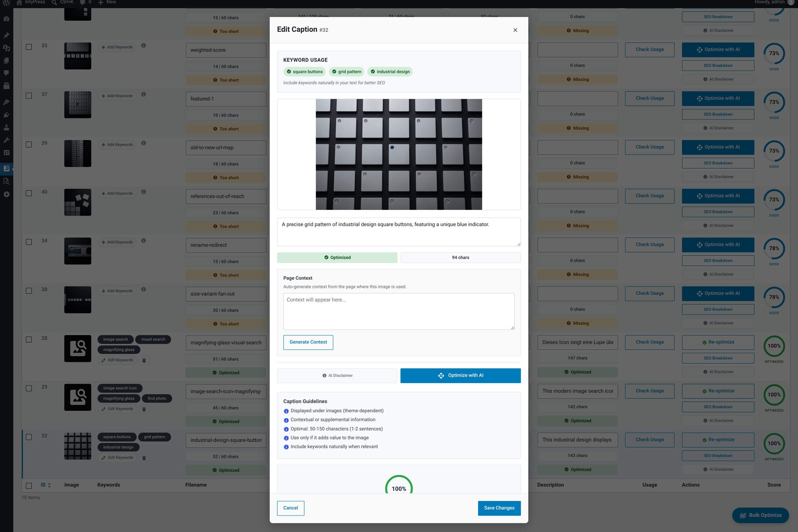Open Tools wrench icon in sidebar

pyautogui.click(x=6, y=140)
